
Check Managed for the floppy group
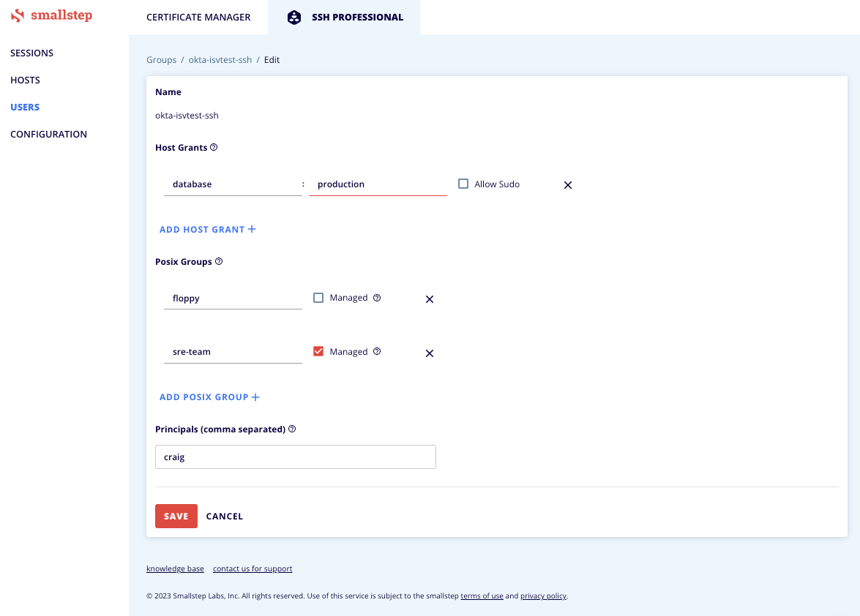click(318, 298)
